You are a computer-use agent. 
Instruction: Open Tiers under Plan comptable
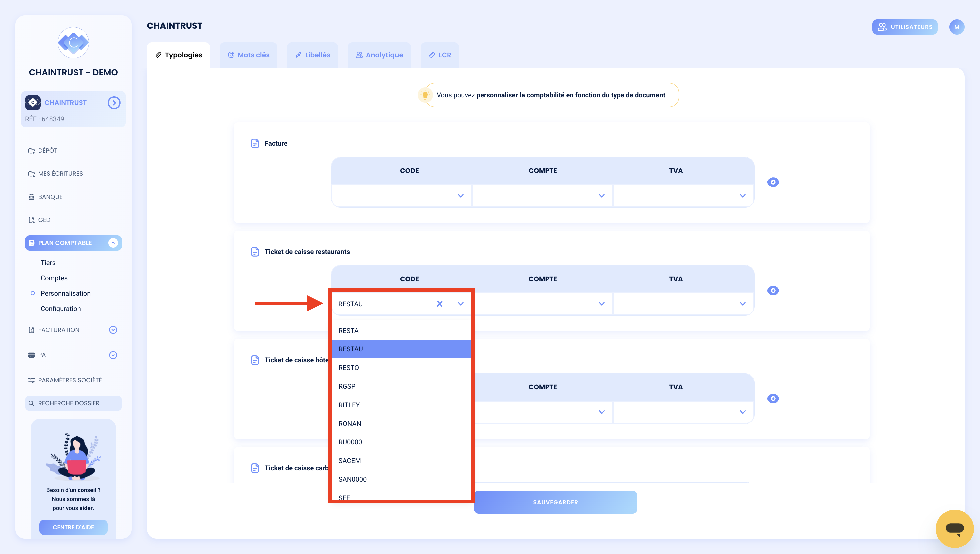point(48,263)
